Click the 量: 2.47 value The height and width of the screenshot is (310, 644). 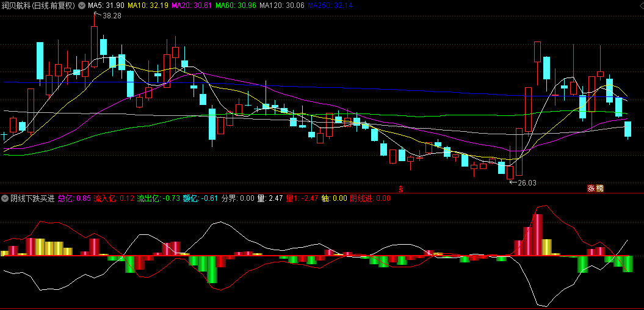point(270,199)
